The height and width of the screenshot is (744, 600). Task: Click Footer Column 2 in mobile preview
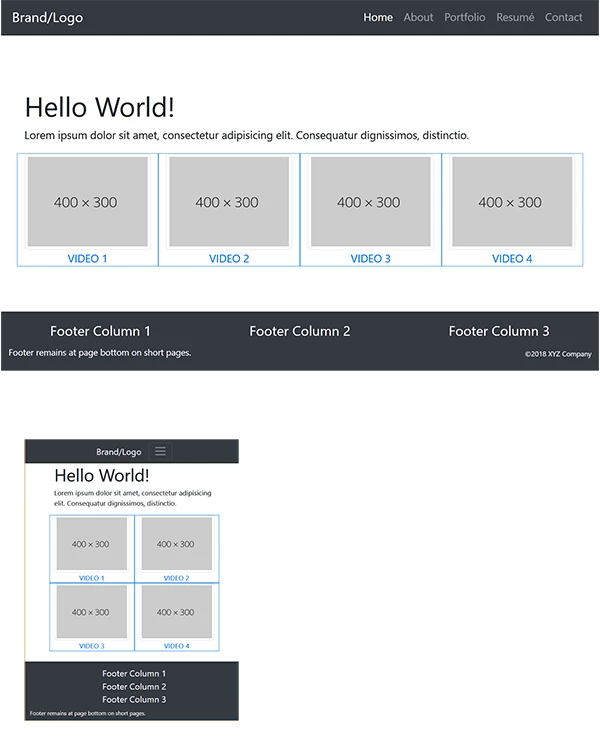(x=134, y=687)
